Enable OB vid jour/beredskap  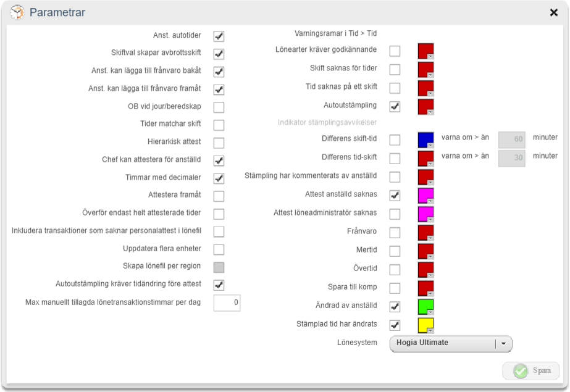point(219,107)
